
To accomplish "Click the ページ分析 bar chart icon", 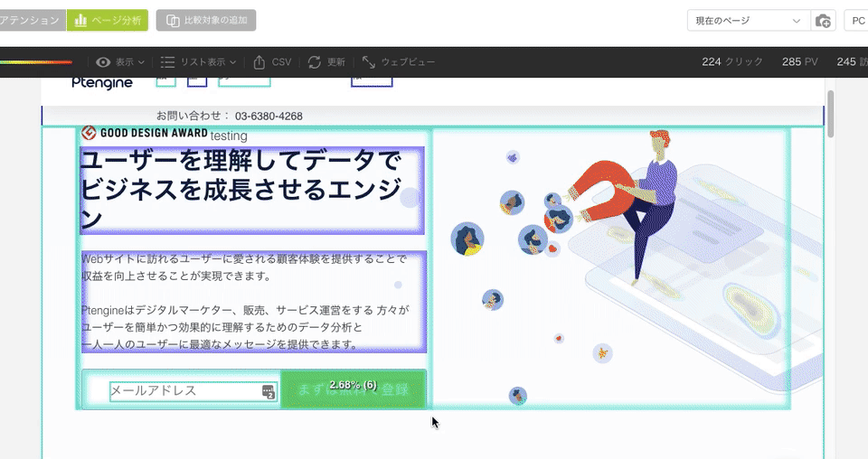I will (x=80, y=21).
